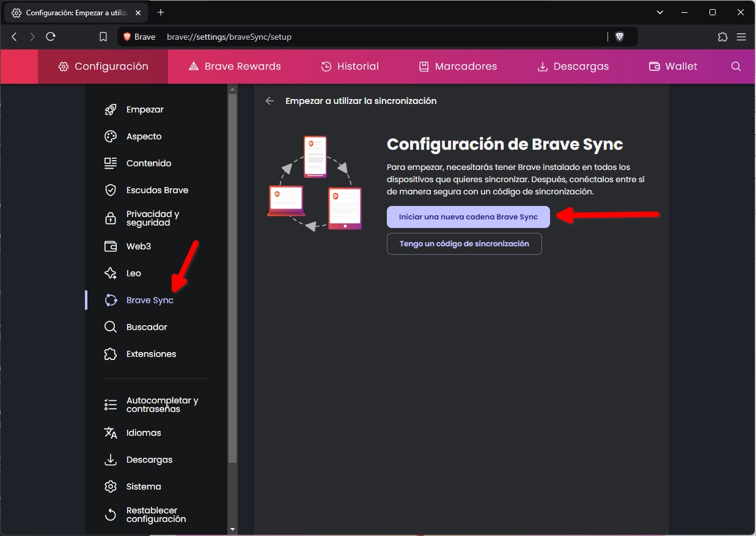Select Contenido label in the sidebar
The width and height of the screenshot is (756, 536).
point(149,163)
